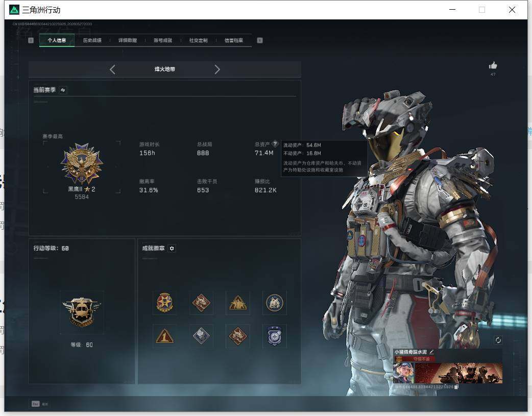The image size is (532, 416).
Task: Go to the 账号成就 tab
Action: pyautogui.click(x=163, y=40)
